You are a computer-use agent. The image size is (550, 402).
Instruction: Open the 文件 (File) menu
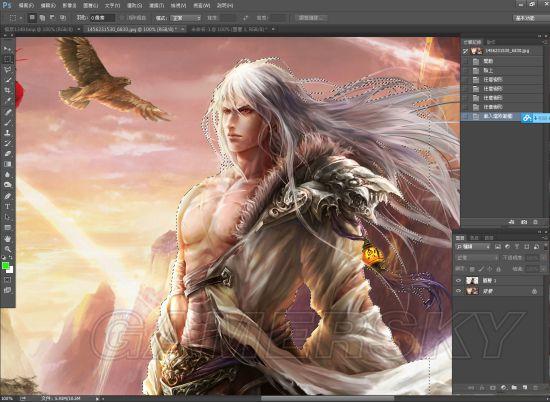[x=26, y=6]
